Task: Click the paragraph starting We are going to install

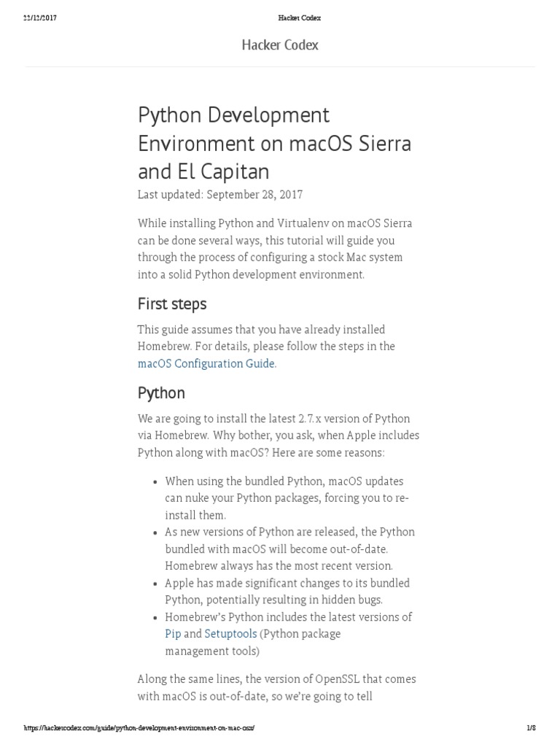Action: [278, 436]
